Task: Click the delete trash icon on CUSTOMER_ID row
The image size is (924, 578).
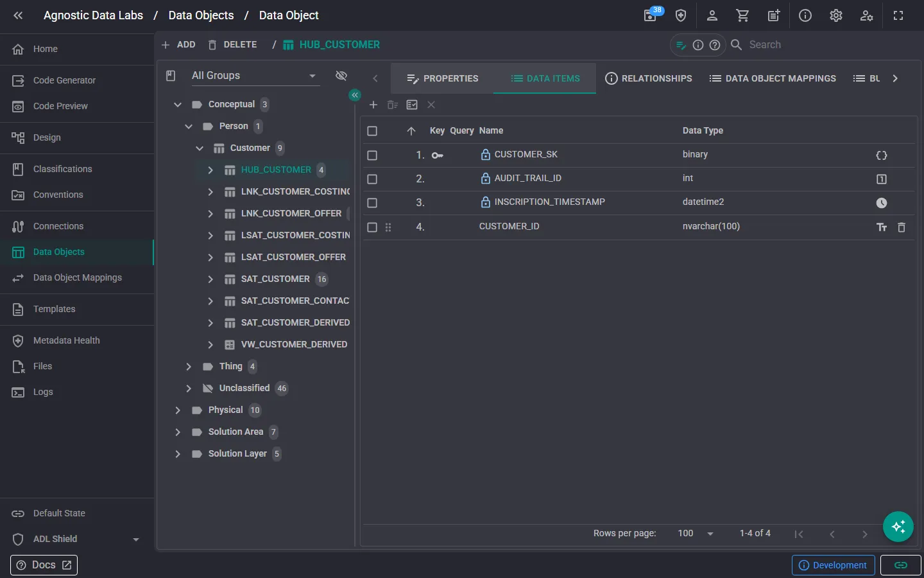Action: (x=902, y=227)
